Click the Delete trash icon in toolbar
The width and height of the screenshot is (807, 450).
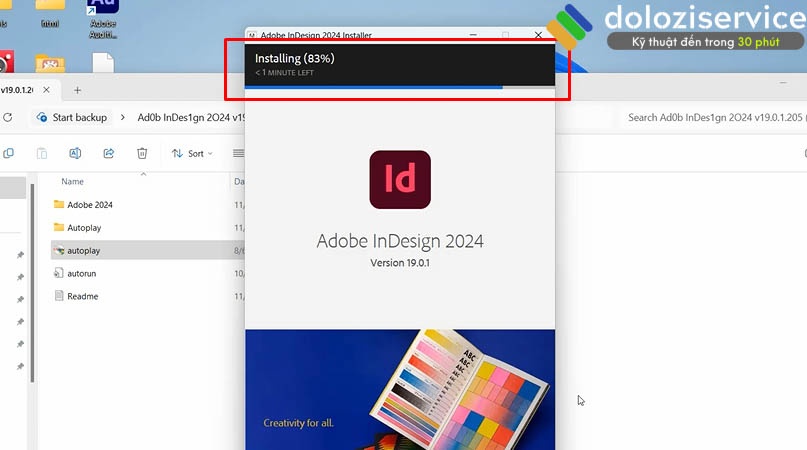point(142,153)
